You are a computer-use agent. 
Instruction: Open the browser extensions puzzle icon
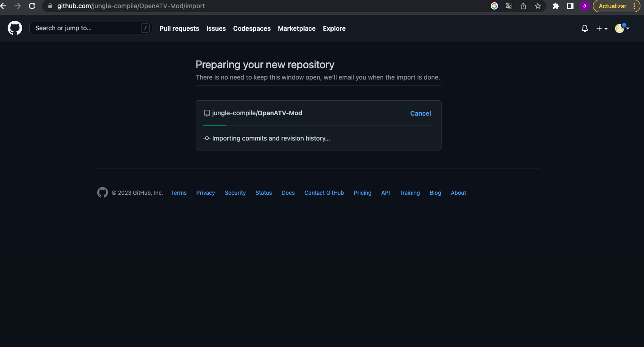(556, 6)
